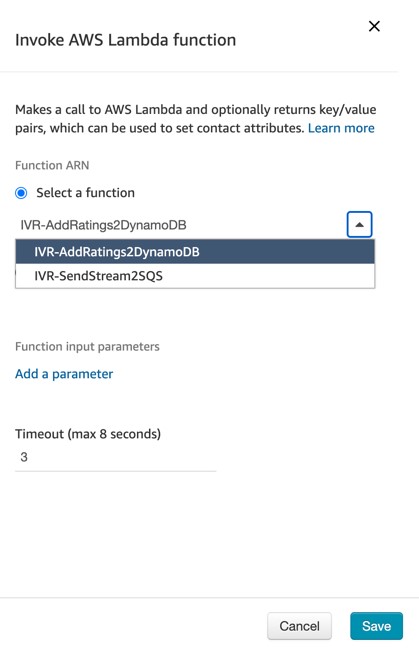Click the description text about key/value pairs
The image size is (419, 654).
(196, 119)
